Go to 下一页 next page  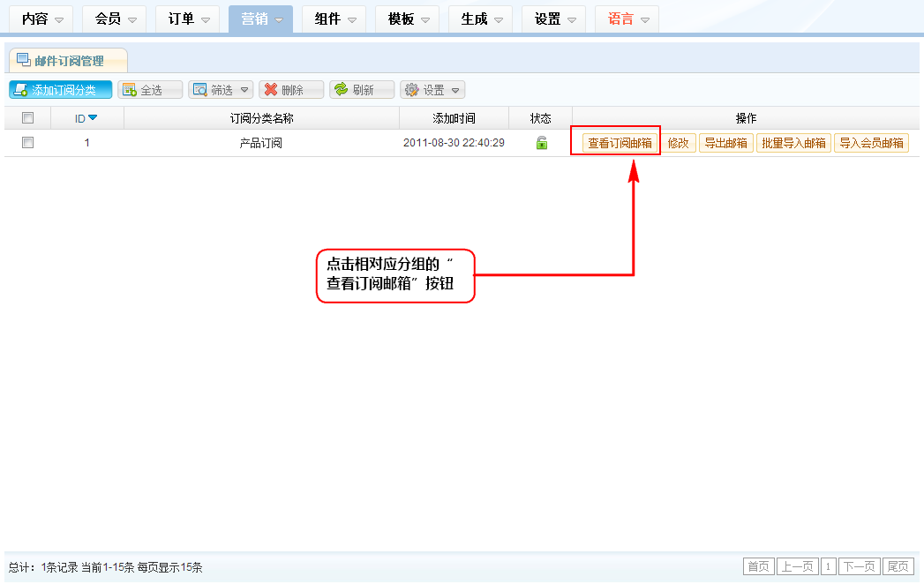click(859, 566)
